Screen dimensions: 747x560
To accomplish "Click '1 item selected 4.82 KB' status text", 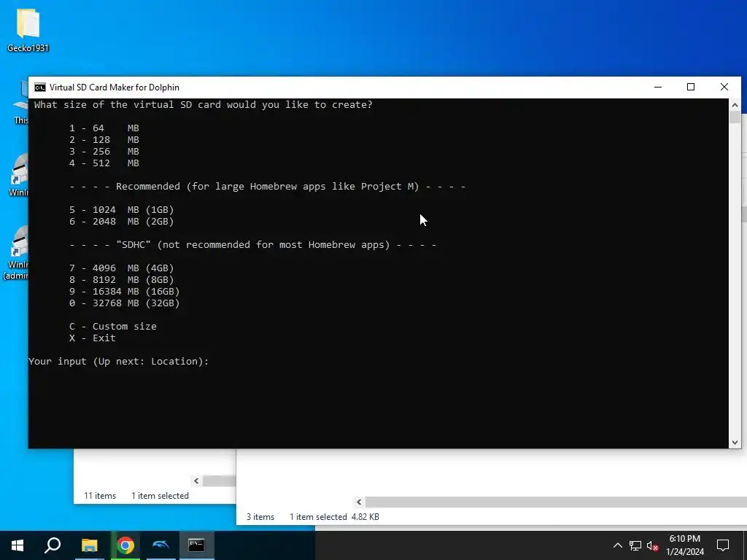I will [334, 517].
